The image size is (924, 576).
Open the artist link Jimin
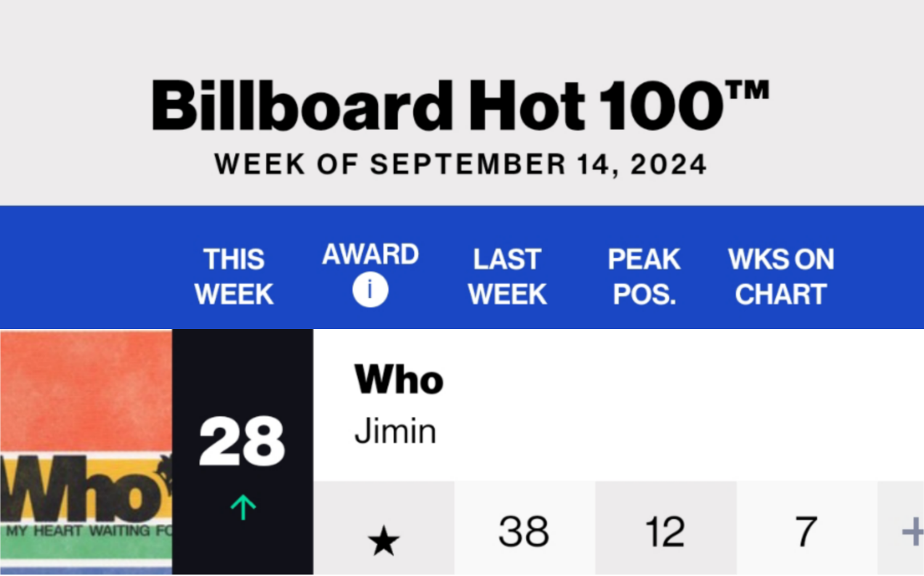[395, 431]
